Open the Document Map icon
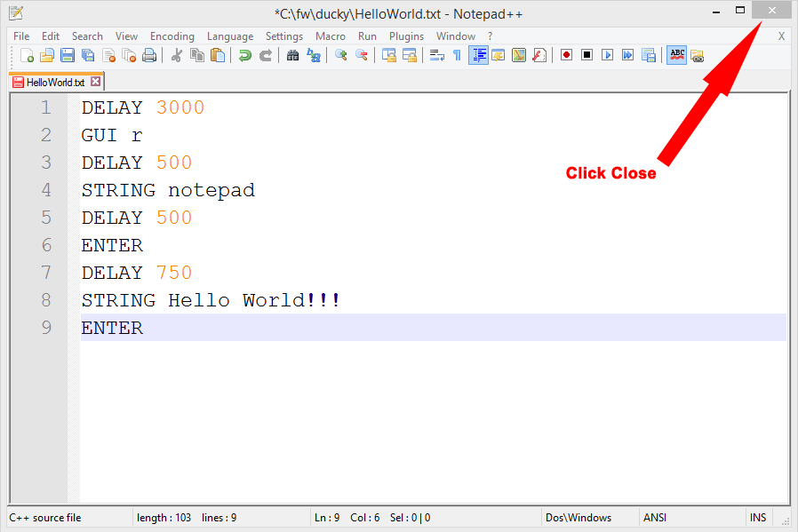 pyautogui.click(x=519, y=55)
